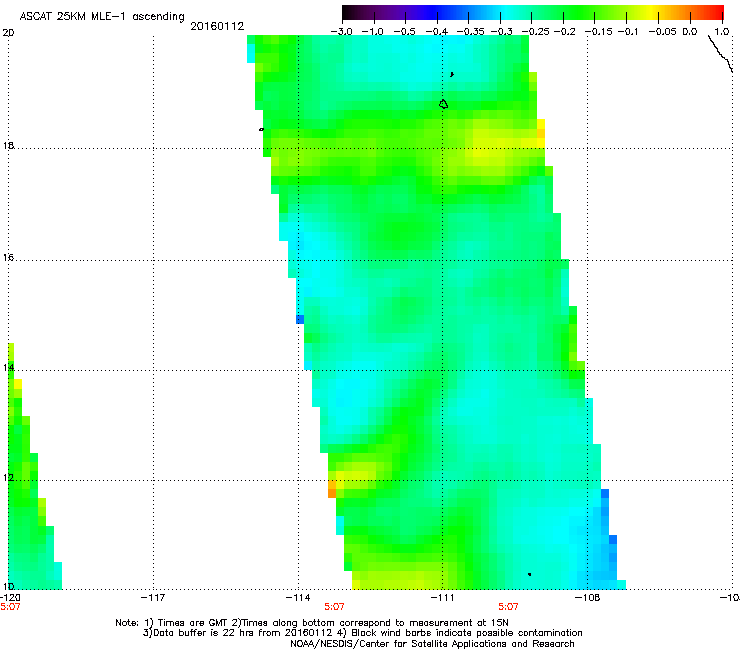Click the coastline in the upper right corner
740x650 pixels.
coord(720,54)
